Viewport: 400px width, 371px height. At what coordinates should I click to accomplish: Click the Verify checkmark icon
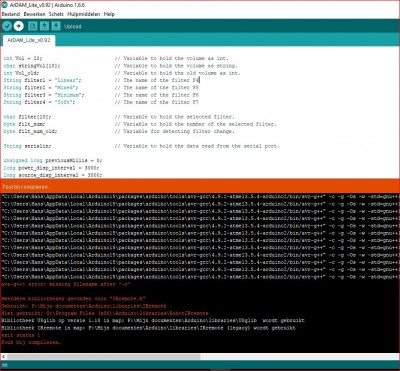click(x=7, y=26)
